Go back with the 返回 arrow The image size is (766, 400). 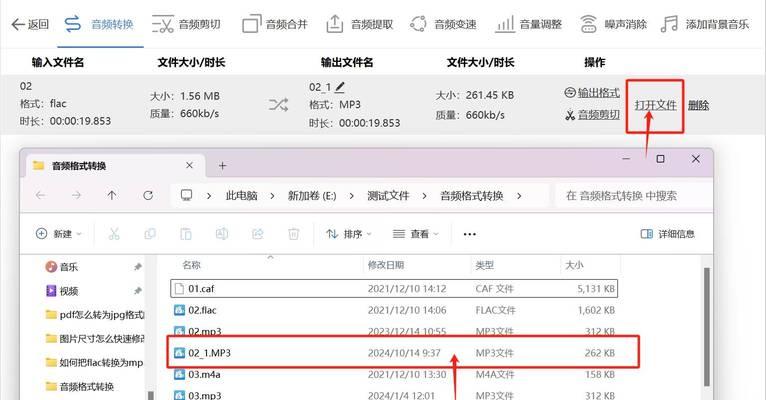[x=30, y=24]
